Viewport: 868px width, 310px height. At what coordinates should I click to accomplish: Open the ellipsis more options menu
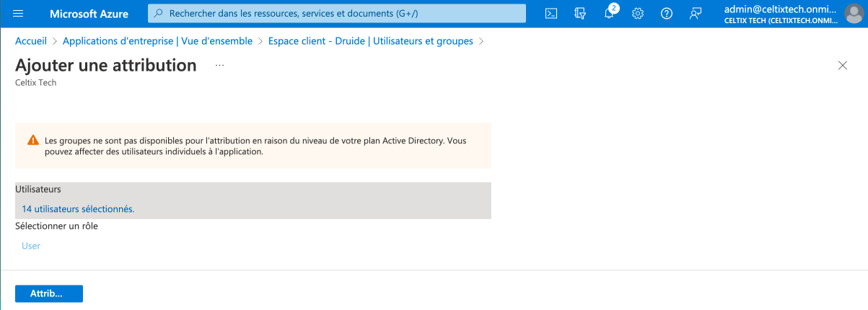(x=220, y=66)
